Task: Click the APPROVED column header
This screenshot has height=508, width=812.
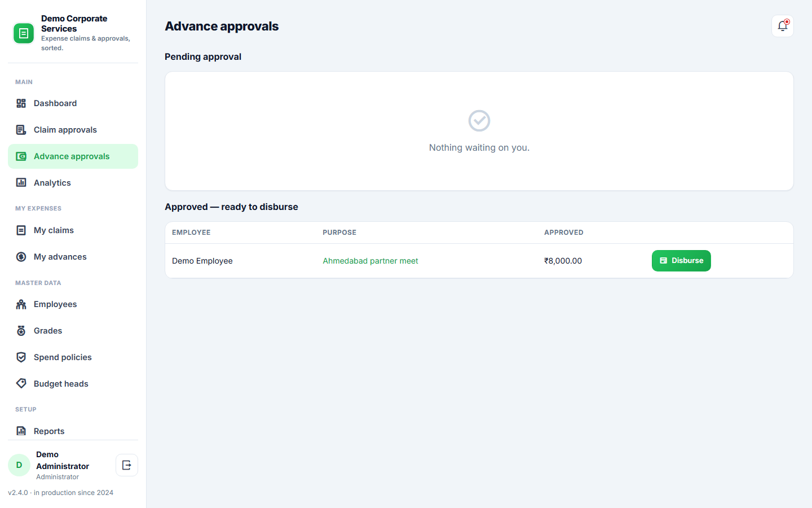Action: click(x=564, y=233)
